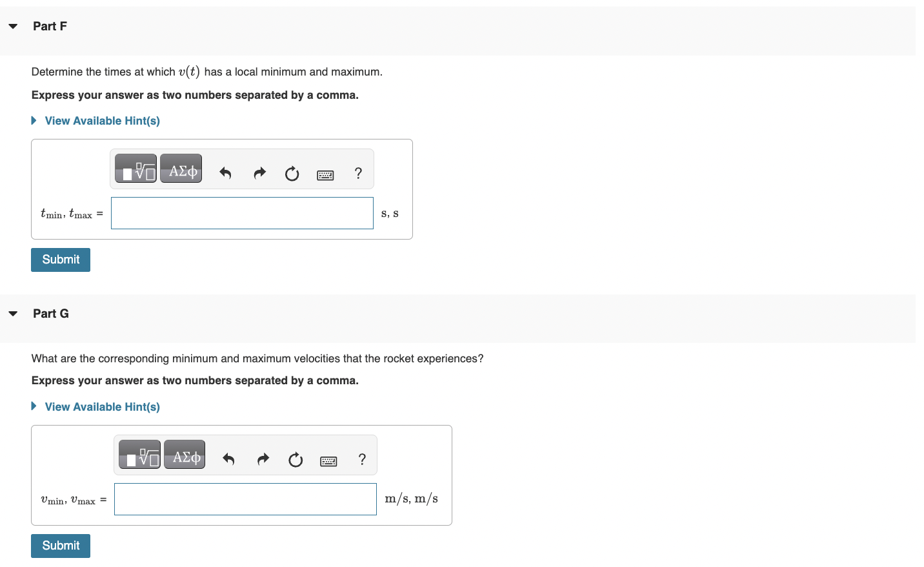Click the redo arrow in Part G editor

263,459
